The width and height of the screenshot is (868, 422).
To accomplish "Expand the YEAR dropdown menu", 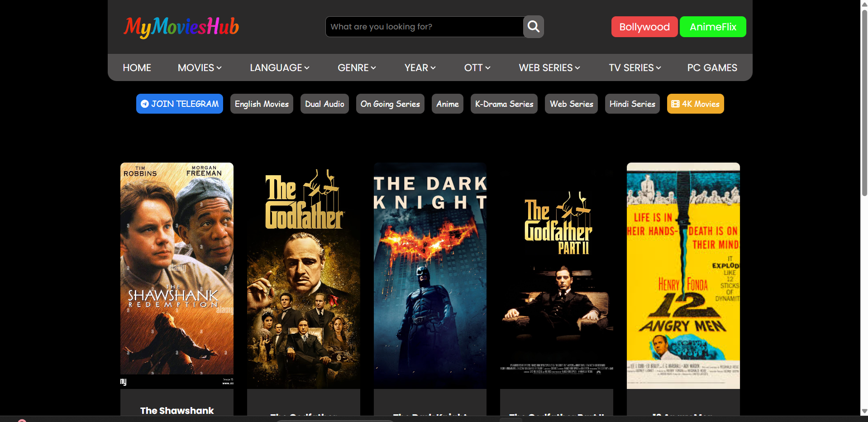I will [x=420, y=67].
